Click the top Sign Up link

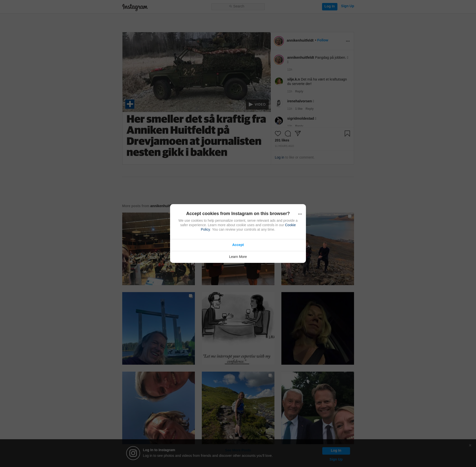[x=347, y=6]
